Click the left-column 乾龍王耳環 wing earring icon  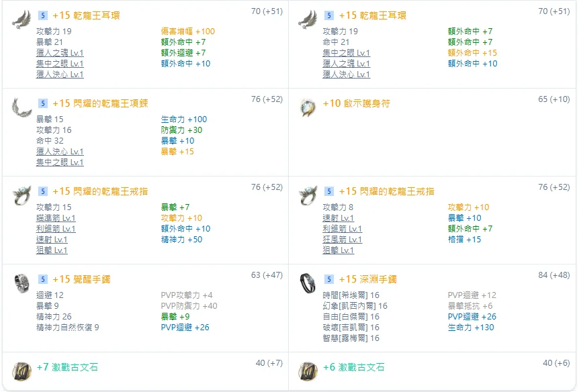[21, 19]
